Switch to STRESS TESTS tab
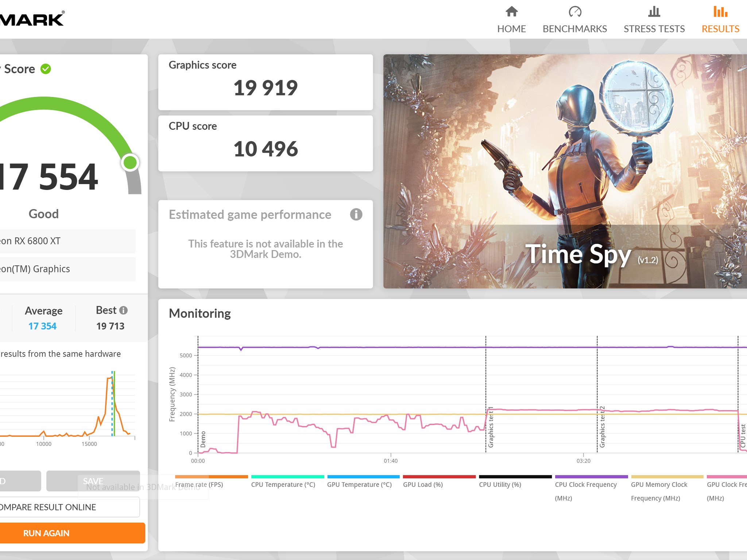Viewport: 747px width, 560px height. (x=654, y=29)
